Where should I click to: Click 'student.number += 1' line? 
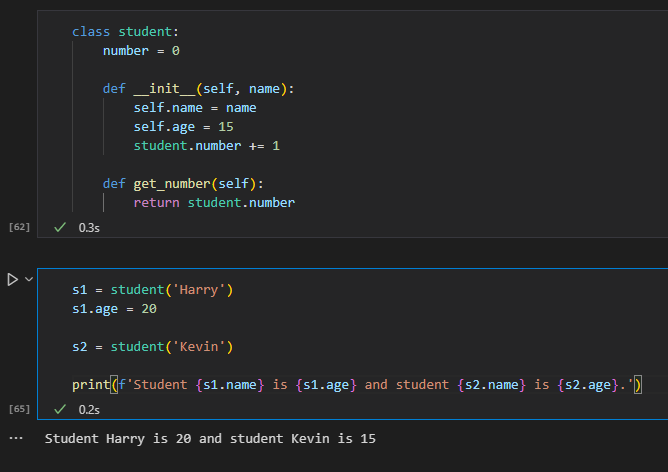pos(207,146)
